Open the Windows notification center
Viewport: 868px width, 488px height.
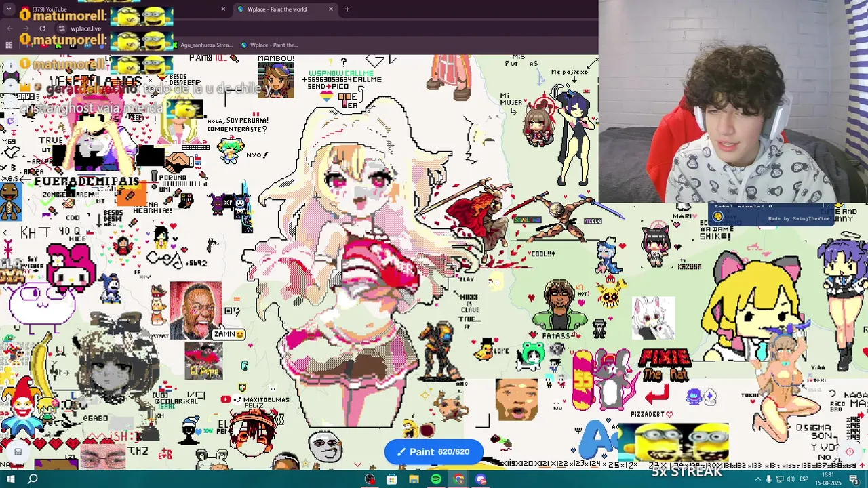(x=854, y=479)
